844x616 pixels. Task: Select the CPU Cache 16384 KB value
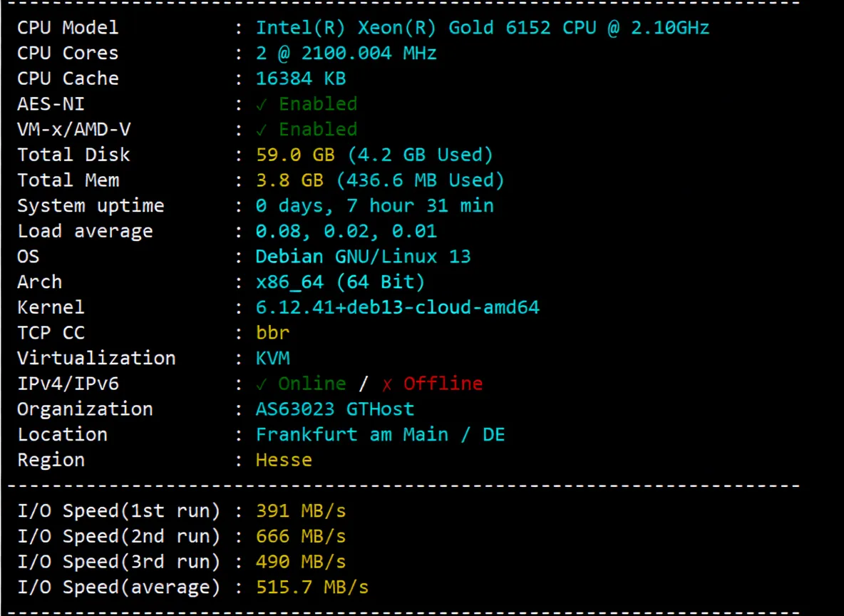point(300,78)
